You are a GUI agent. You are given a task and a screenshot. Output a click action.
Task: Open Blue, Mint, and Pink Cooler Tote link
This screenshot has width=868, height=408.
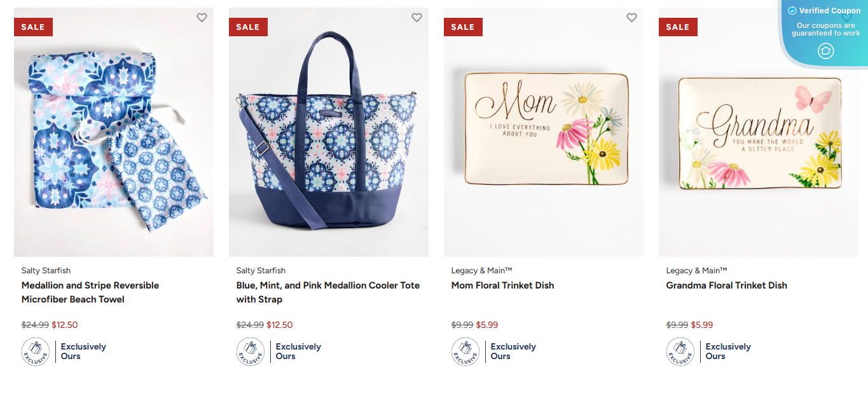[x=327, y=292]
